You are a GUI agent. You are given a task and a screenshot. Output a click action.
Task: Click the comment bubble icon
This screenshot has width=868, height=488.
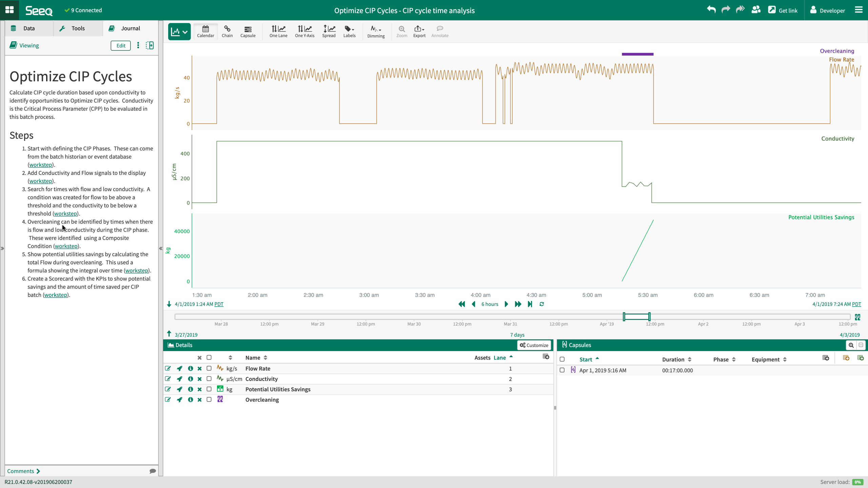tap(153, 471)
